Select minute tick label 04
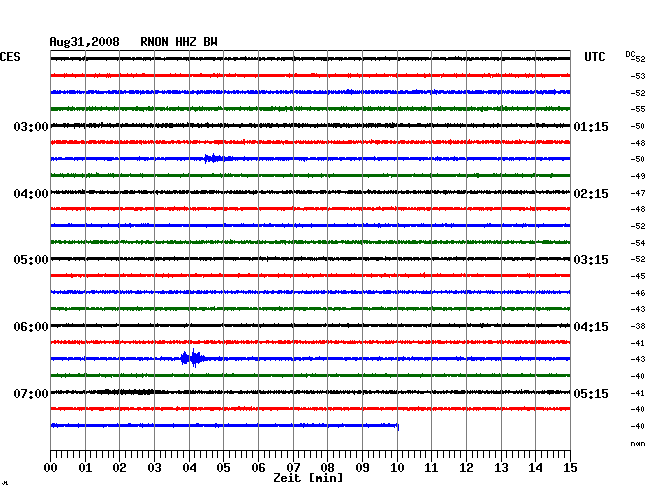 [x=189, y=468]
